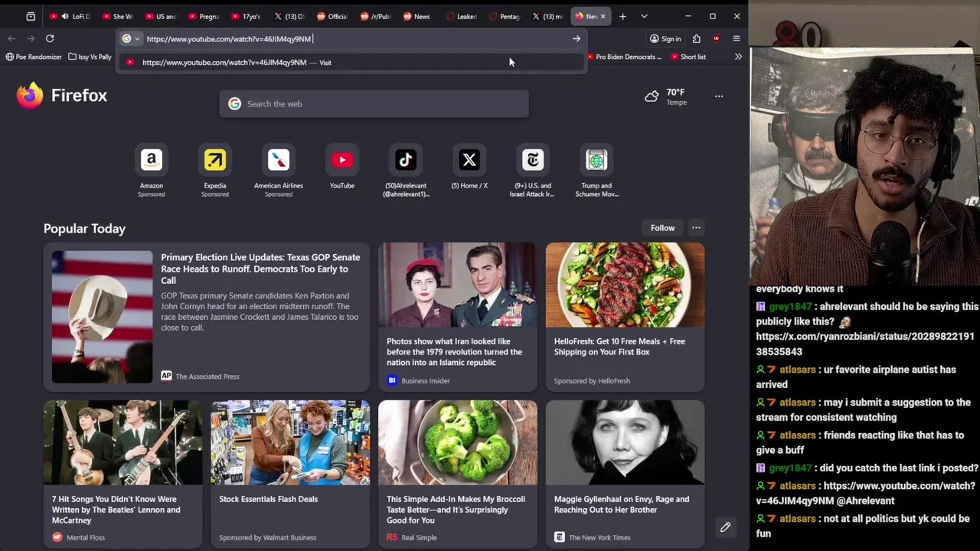The height and width of the screenshot is (551, 980).
Task: Click the x.com ryanrozbiani link in chat
Action: coord(865,344)
